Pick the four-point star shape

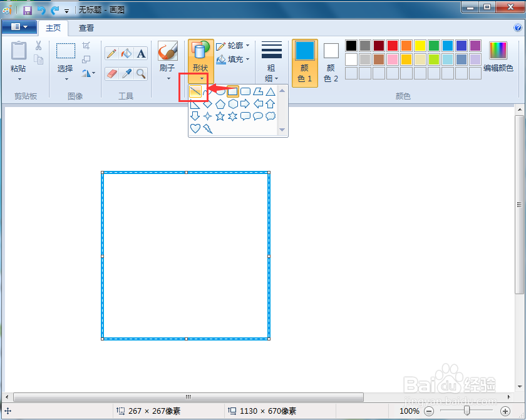click(208, 116)
